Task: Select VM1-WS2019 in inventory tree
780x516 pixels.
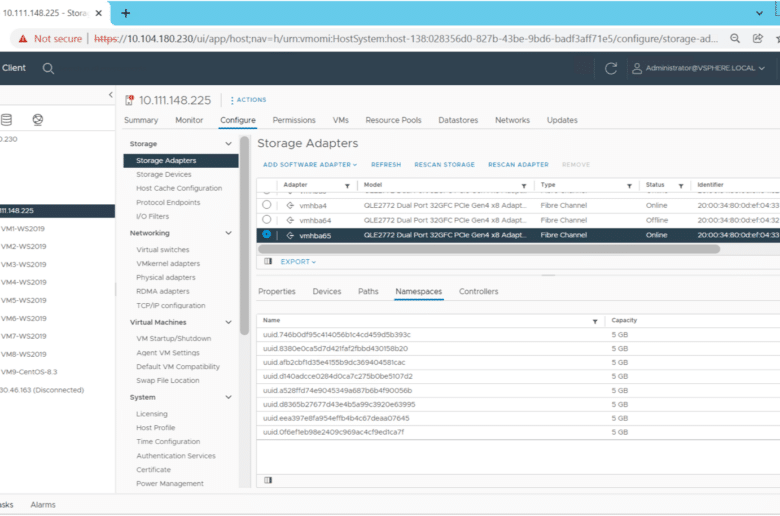Action: pyautogui.click(x=23, y=229)
